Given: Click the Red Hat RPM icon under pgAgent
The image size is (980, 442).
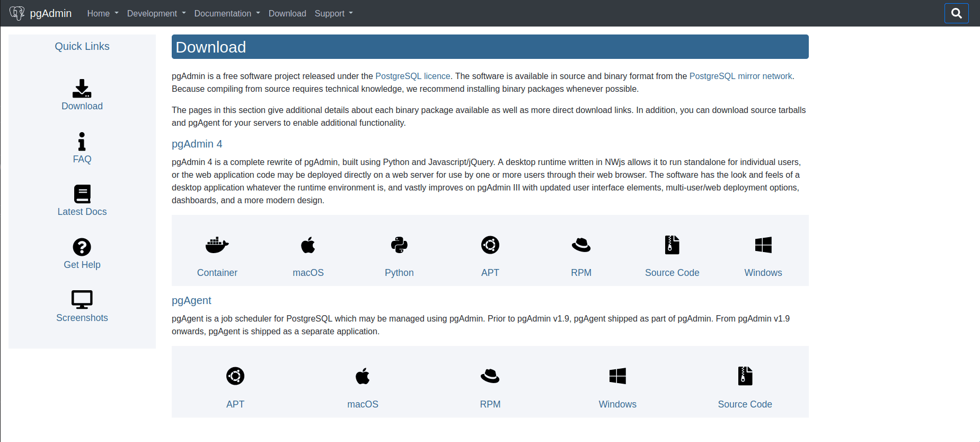Looking at the screenshot, I should tap(490, 376).
